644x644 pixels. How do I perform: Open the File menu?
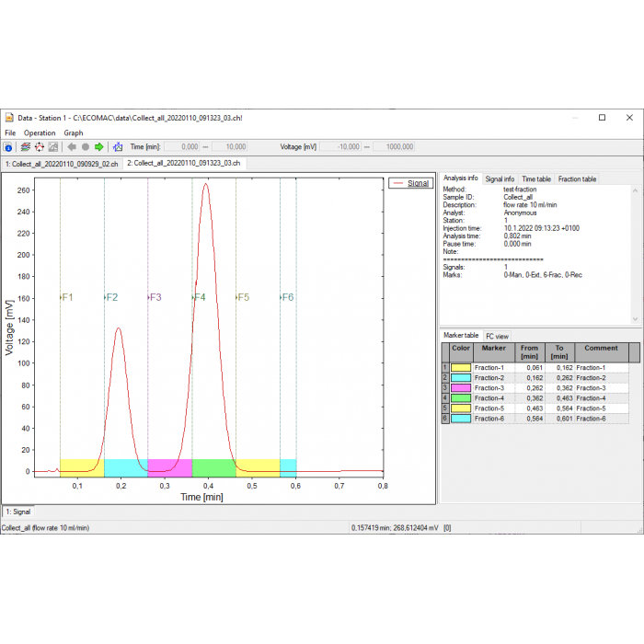[x=10, y=132]
